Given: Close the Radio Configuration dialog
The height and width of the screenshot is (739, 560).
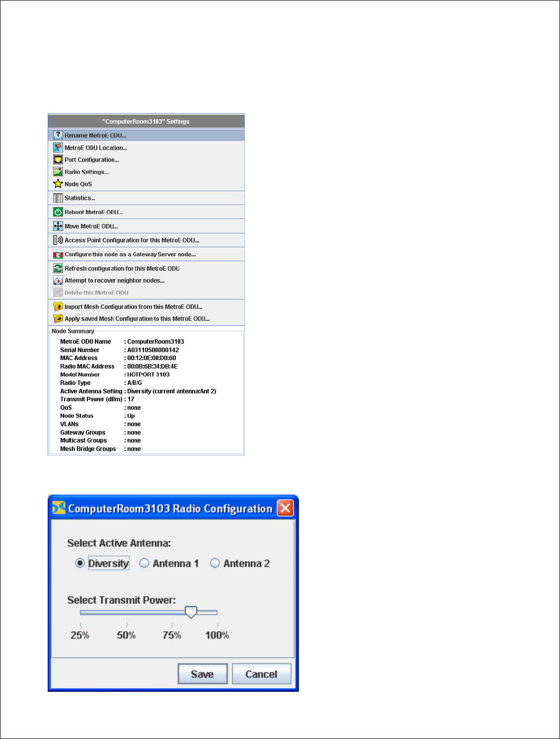Looking at the screenshot, I should (x=285, y=508).
